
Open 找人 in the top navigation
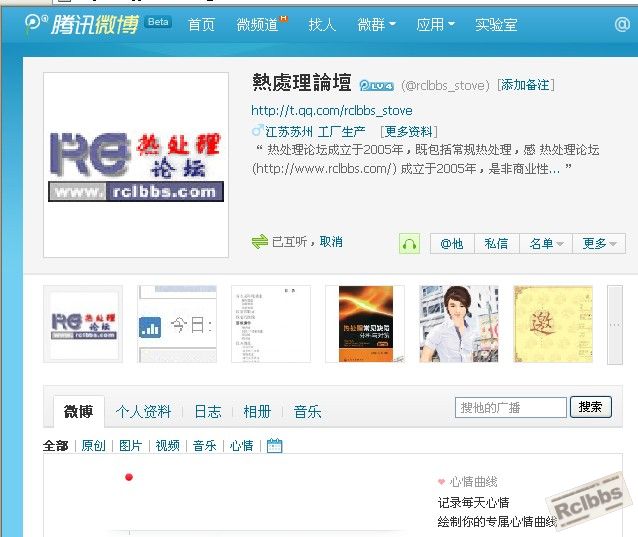tap(322, 24)
